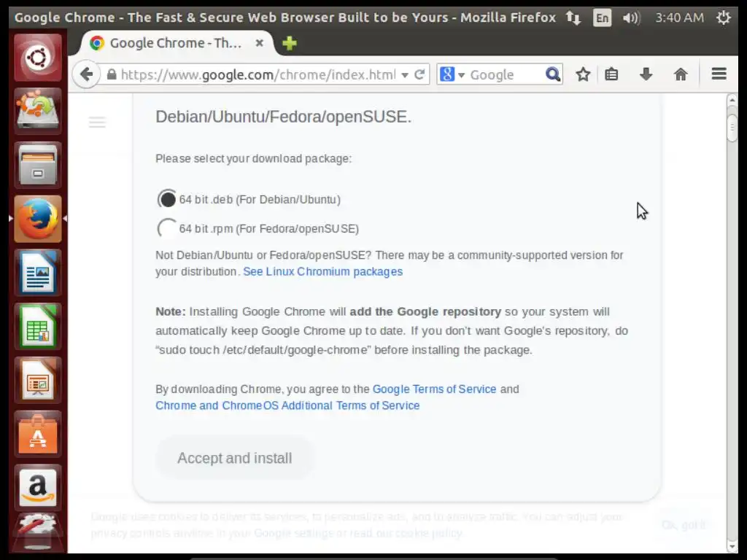747x560 pixels.
Task: Launch the Ubuntu installer from the dock
Action: 38,111
